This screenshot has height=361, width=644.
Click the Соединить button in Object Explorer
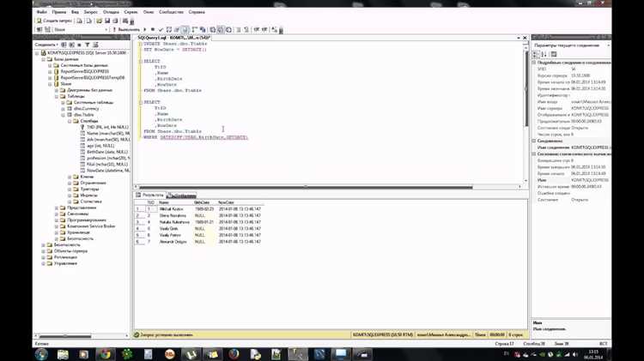46,45
